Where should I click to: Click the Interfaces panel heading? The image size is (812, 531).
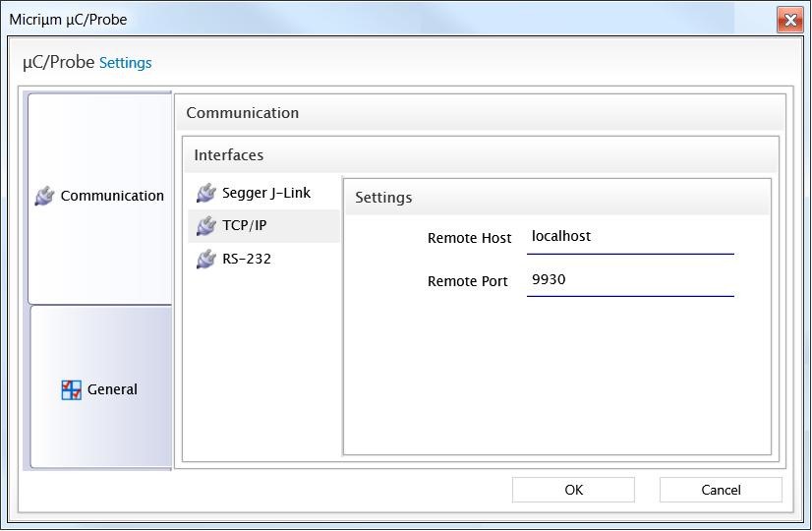point(228,155)
